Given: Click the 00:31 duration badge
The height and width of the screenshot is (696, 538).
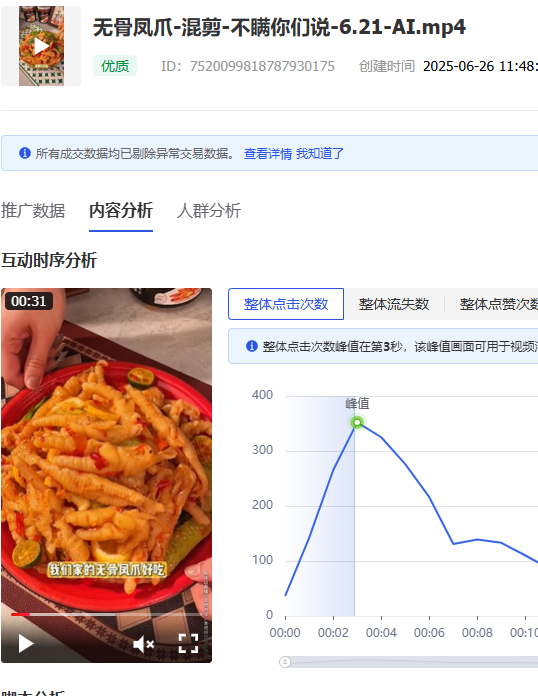Looking at the screenshot, I should pyautogui.click(x=28, y=301).
